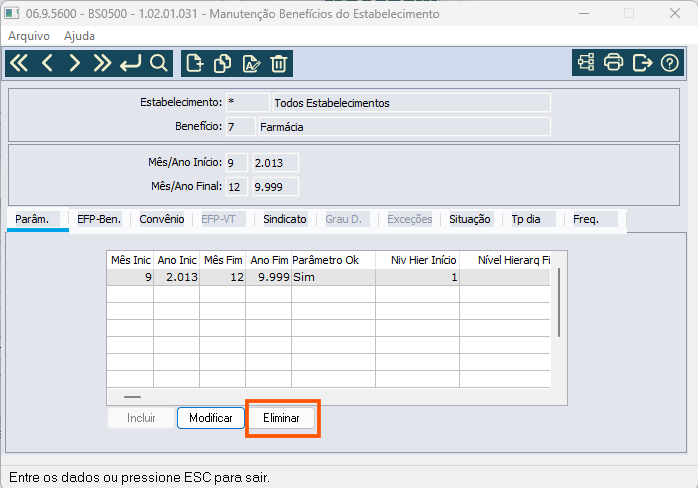Open the Arquivo menu
The width and height of the screenshot is (698, 488).
tap(29, 36)
